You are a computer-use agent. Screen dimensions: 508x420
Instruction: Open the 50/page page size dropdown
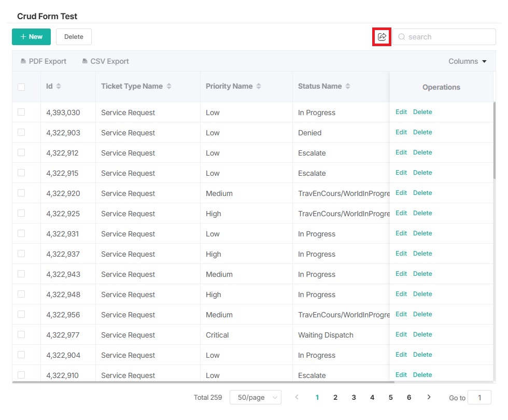click(x=255, y=397)
